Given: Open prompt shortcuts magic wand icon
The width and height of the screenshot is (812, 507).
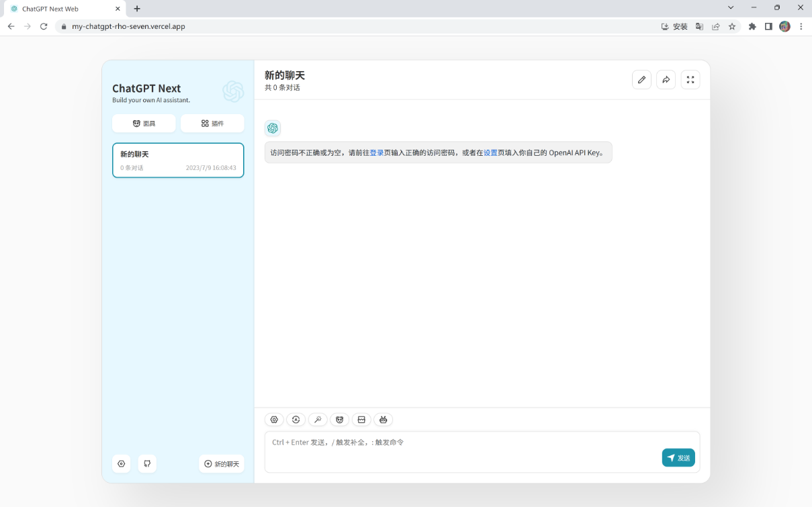Looking at the screenshot, I should point(318,420).
